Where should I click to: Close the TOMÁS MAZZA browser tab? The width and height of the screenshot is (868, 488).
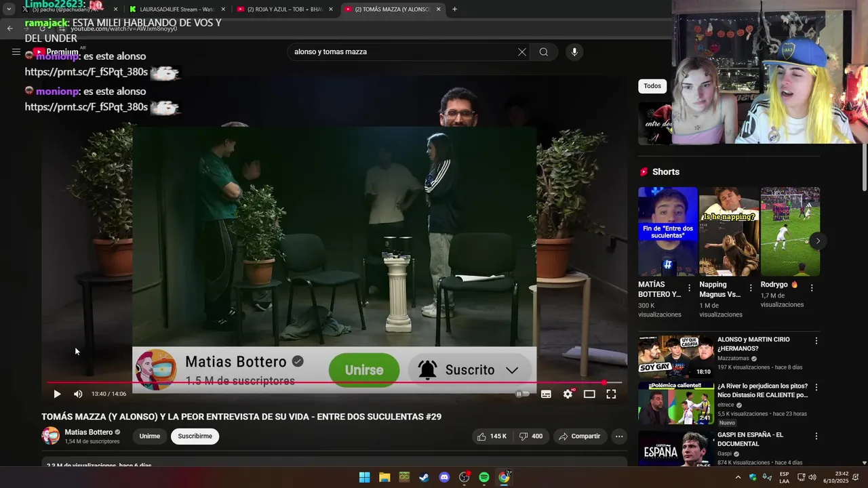click(439, 9)
